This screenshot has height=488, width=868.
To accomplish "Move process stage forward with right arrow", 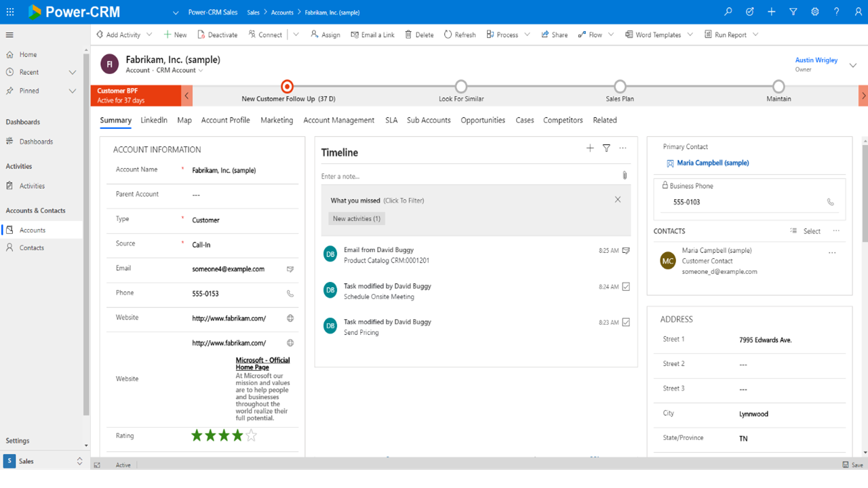I will click(x=863, y=96).
